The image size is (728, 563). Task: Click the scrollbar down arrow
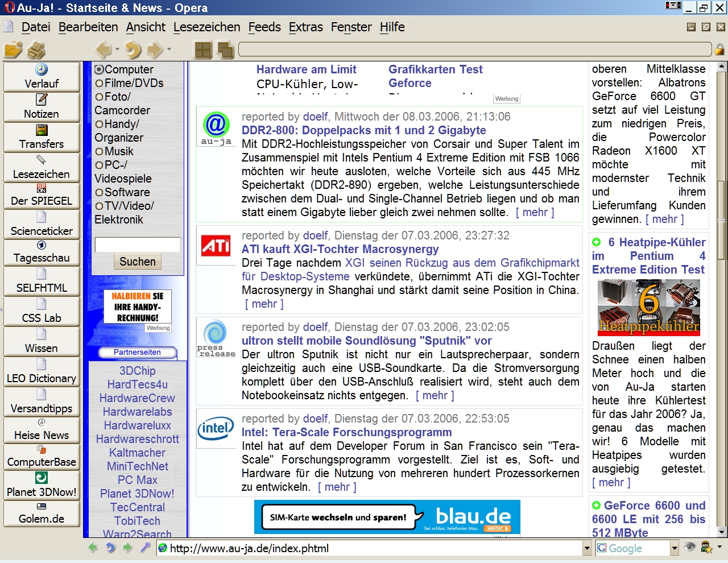coord(722,532)
